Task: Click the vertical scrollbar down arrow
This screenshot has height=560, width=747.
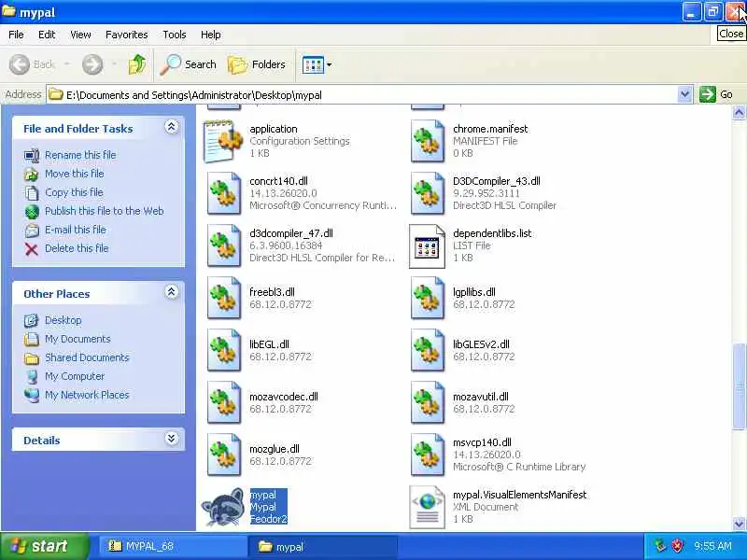Action: [739, 524]
